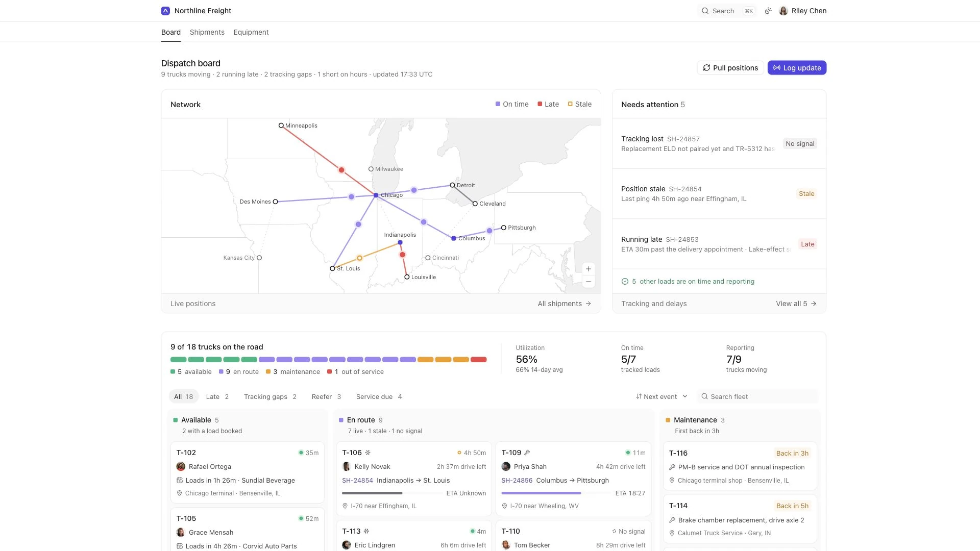Click the broadcast icon in Log update

pyautogui.click(x=776, y=68)
